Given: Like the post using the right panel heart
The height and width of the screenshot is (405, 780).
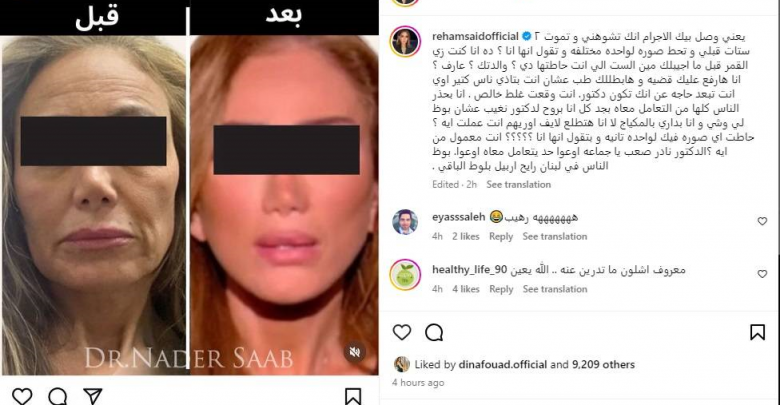Looking at the screenshot, I should [402, 332].
